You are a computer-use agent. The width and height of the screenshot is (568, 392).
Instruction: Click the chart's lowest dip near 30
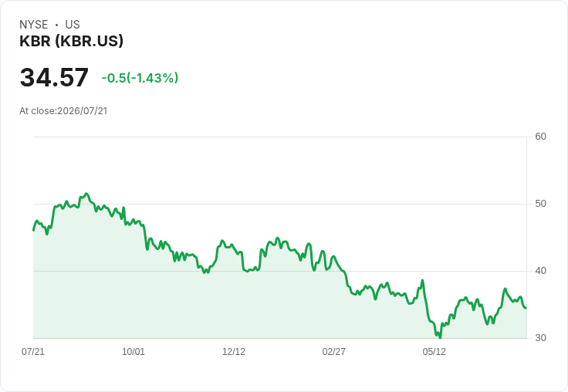pyautogui.click(x=440, y=337)
